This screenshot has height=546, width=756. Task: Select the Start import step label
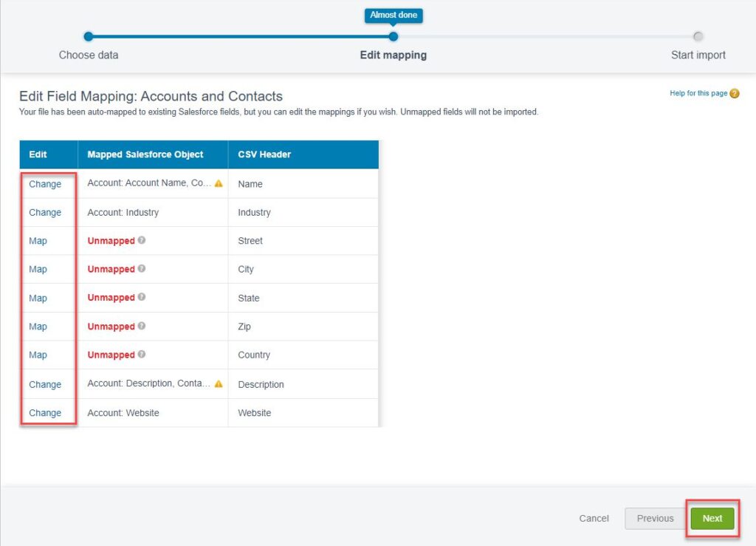click(x=698, y=55)
